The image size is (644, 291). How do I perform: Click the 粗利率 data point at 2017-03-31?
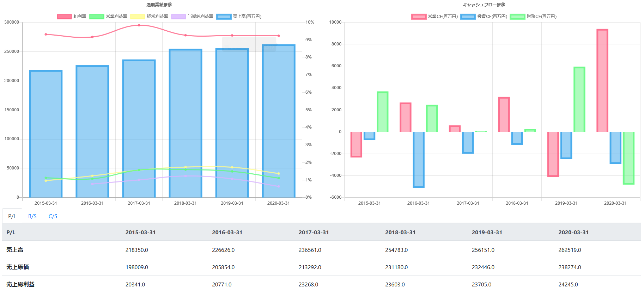pos(139,25)
